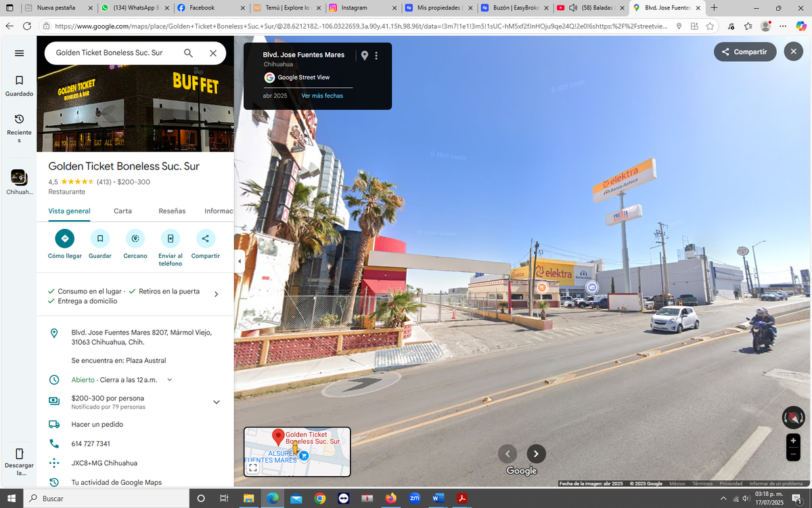Click Hacer un pedido
812x508 pixels.
pyautogui.click(x=97, y=425)
